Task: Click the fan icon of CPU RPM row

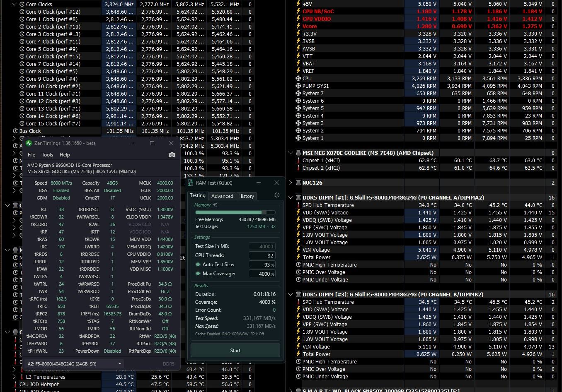Action: pyautogui.click(x=298, y=79)
